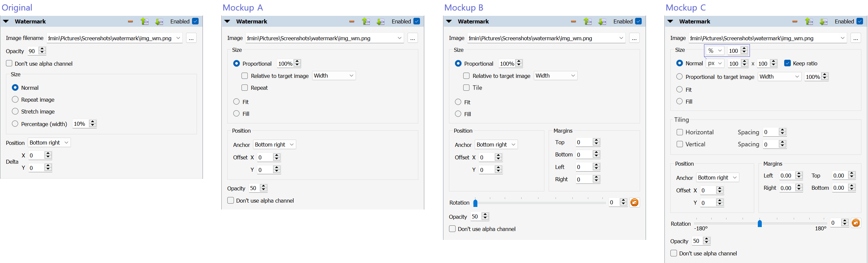Reset rotation with orange icon in Mockup B
This screenshot has width=868, height=263.
click(x=634, y=202)
